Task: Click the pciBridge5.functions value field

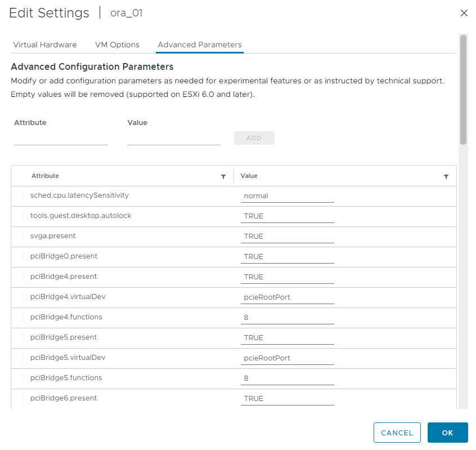Action: tap(287, 378)
